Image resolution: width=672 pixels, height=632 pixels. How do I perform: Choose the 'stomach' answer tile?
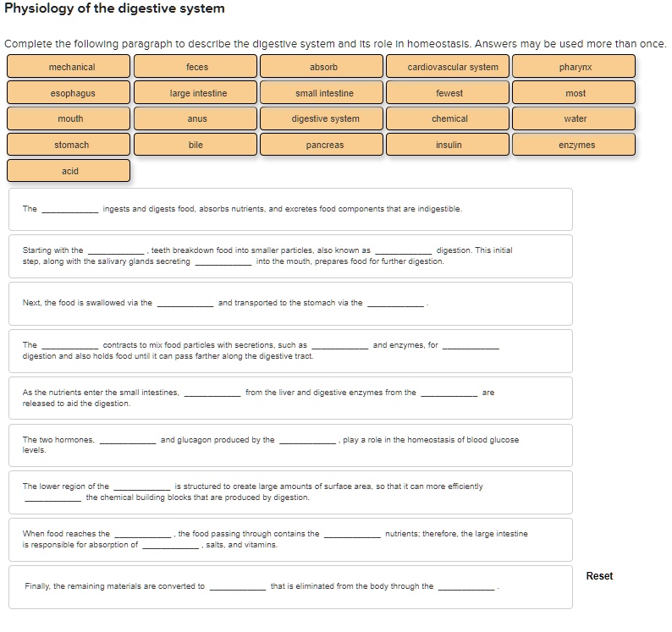[x=69, y=146]
